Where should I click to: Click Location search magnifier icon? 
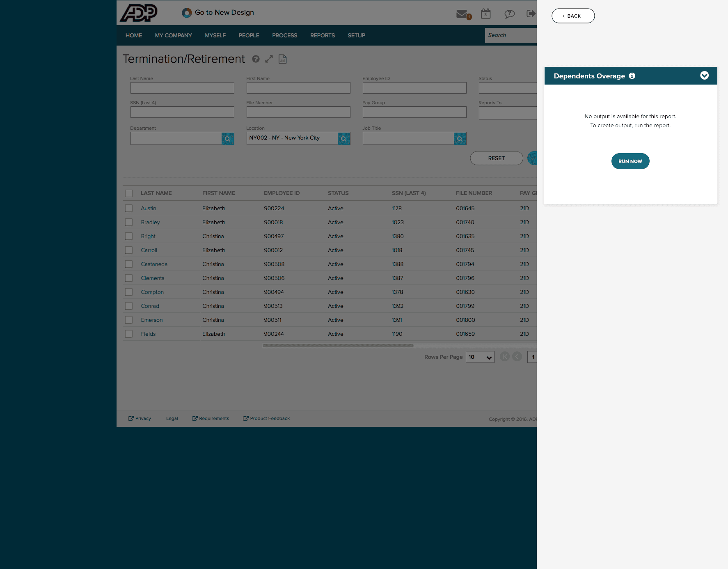point(344,139)
